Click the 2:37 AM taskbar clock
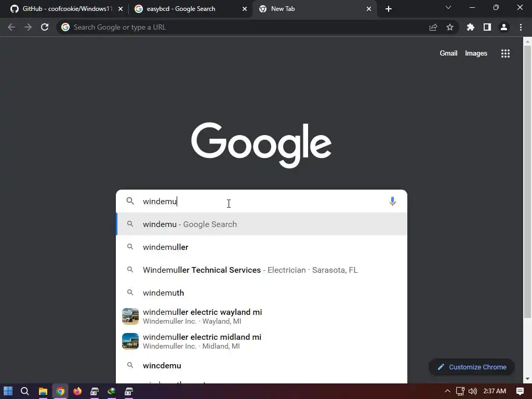 pos(495,391)
